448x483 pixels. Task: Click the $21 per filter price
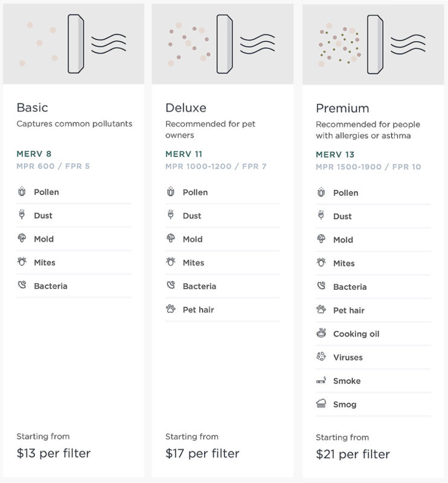click(353, 454)
